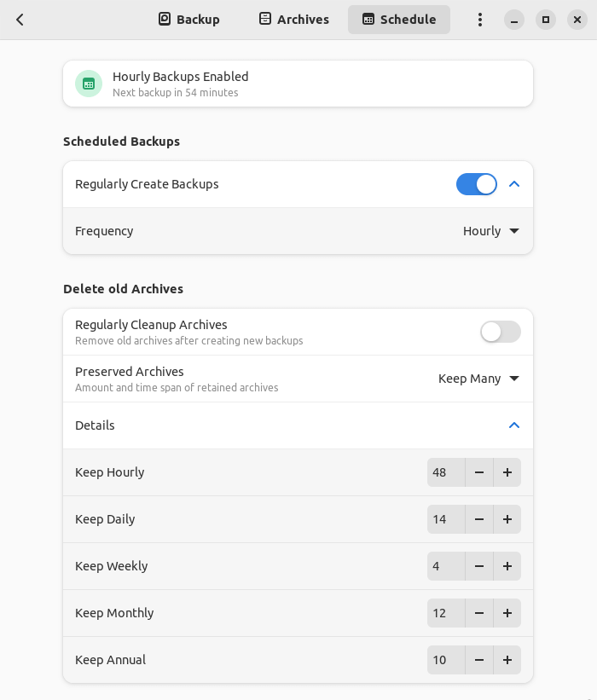Screen dimensions: 597x700
Task: Switch to the Archives tab
Action: (x=294, y=20)
